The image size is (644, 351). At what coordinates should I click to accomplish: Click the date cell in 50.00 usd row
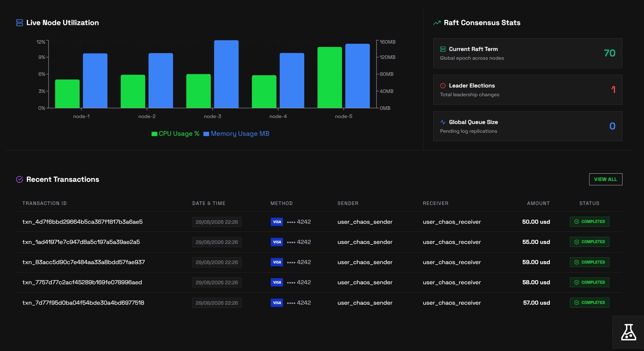[x=217, y=222]
